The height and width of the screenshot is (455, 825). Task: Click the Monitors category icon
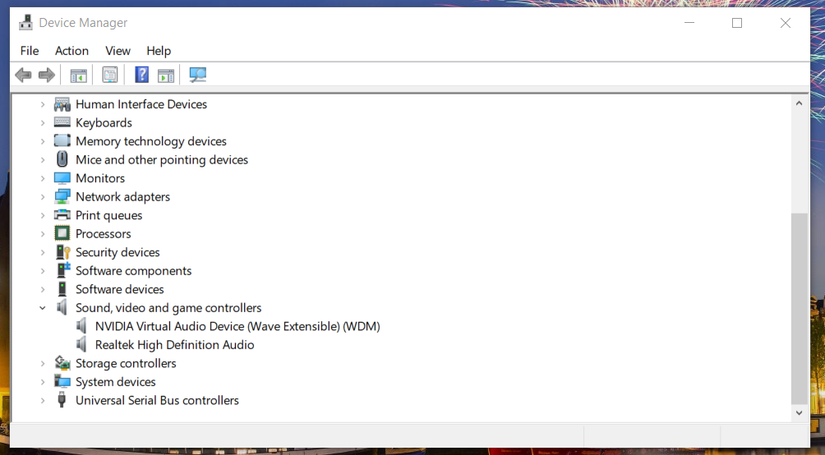62,178
